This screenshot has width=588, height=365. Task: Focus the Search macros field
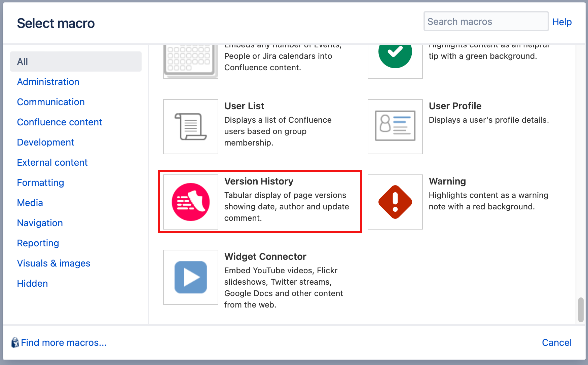click(x=486, y=22)
